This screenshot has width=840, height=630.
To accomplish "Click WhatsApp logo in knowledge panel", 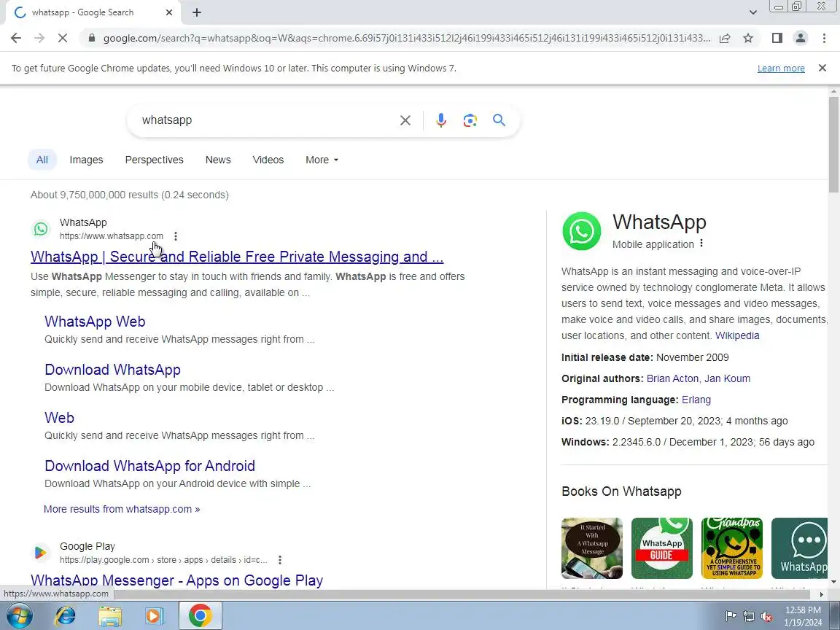I will click(x=582, y=231).
